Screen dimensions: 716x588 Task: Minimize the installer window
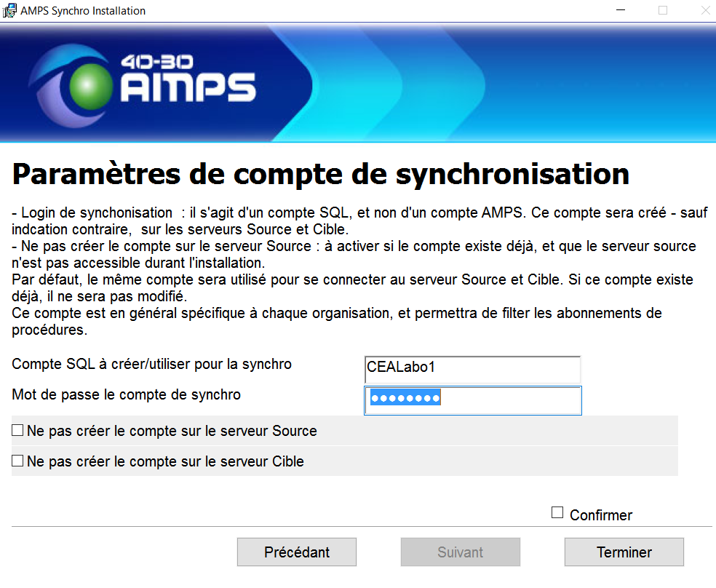(623, 11)
